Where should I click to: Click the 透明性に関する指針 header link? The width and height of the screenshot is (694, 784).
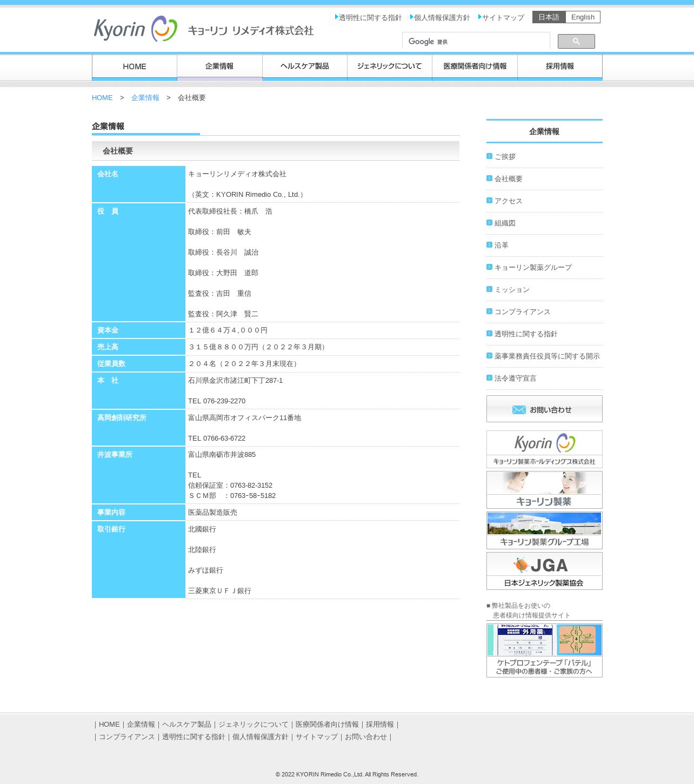tap(370, 18)
